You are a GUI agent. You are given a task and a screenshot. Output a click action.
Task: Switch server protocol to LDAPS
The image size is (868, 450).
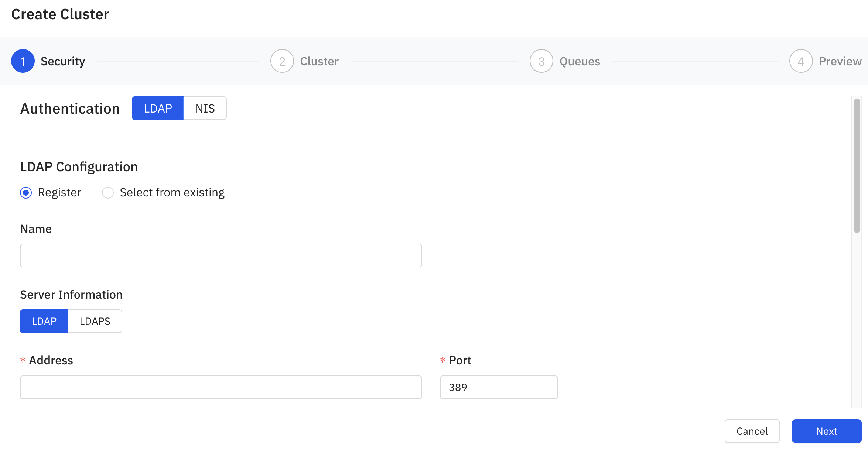point(95,321)
